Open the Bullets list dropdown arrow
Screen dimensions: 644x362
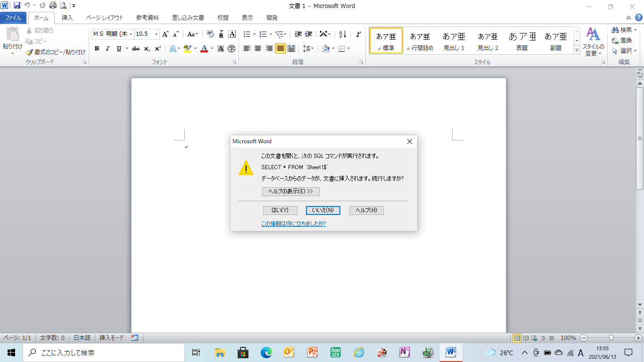255,34
